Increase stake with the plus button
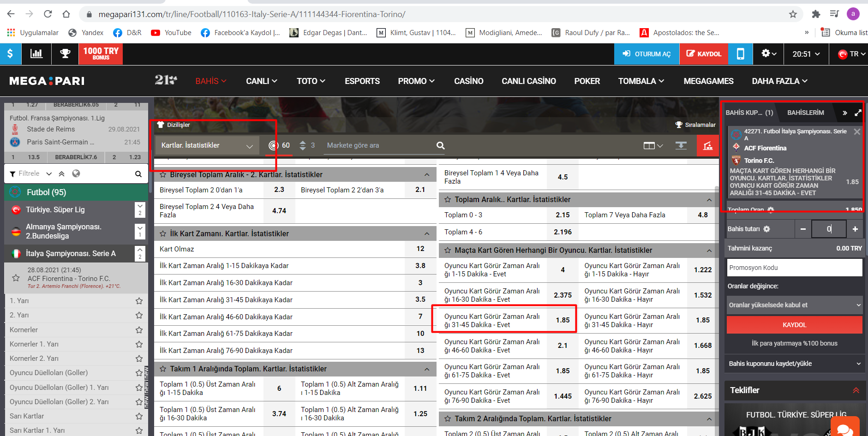 (x=855, y=229)
